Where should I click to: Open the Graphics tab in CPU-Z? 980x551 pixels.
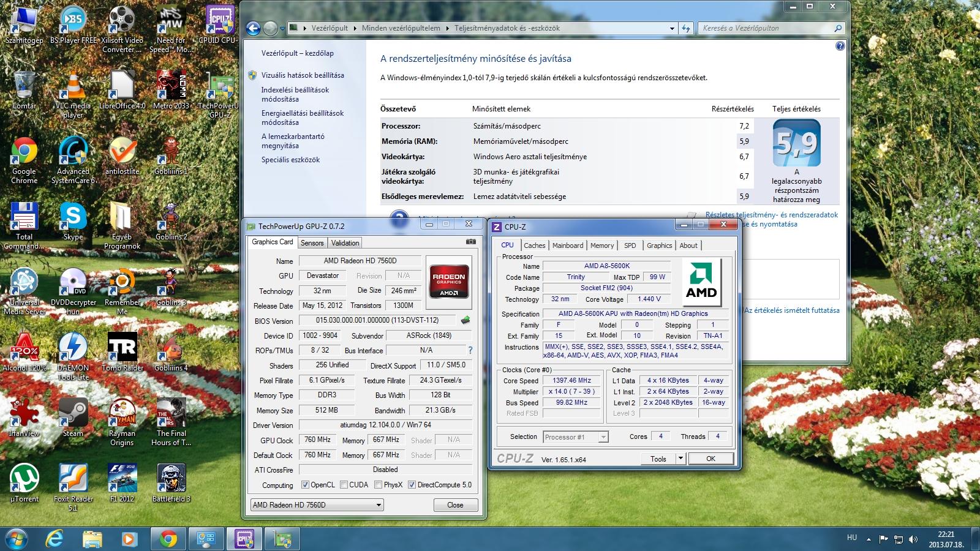tap(659, 246)
